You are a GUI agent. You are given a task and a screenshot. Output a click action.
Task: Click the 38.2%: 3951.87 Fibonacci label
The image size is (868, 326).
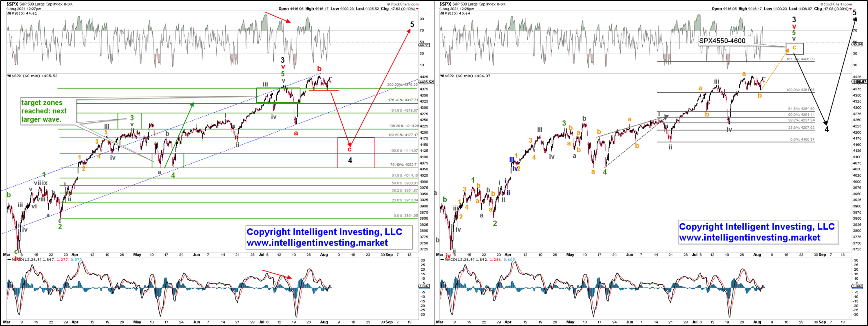405,190
